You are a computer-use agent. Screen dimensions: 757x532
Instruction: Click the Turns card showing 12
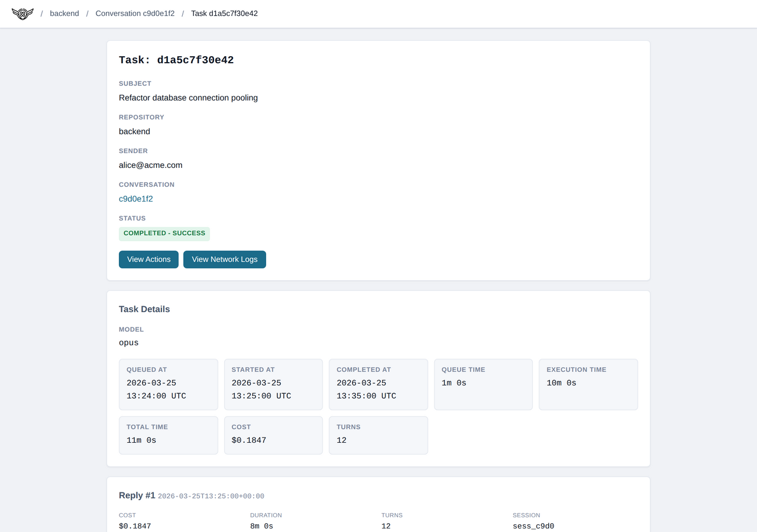pyautogui.click(x=378, y=435)
